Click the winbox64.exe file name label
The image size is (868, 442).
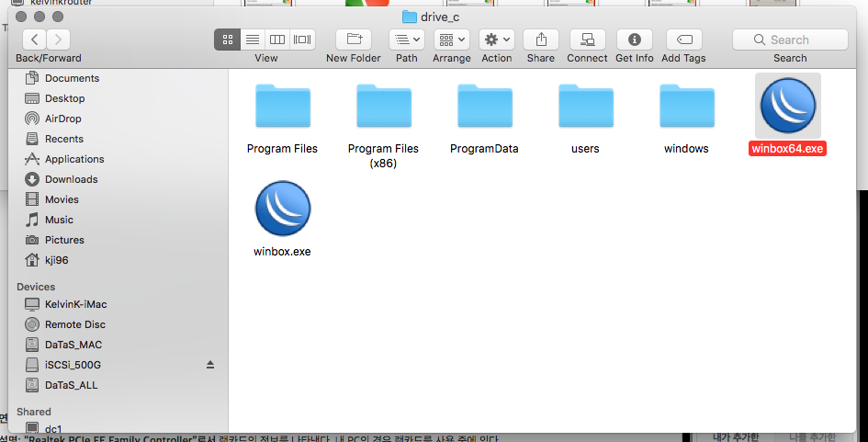pyautogui.click(x=787, y=149)
